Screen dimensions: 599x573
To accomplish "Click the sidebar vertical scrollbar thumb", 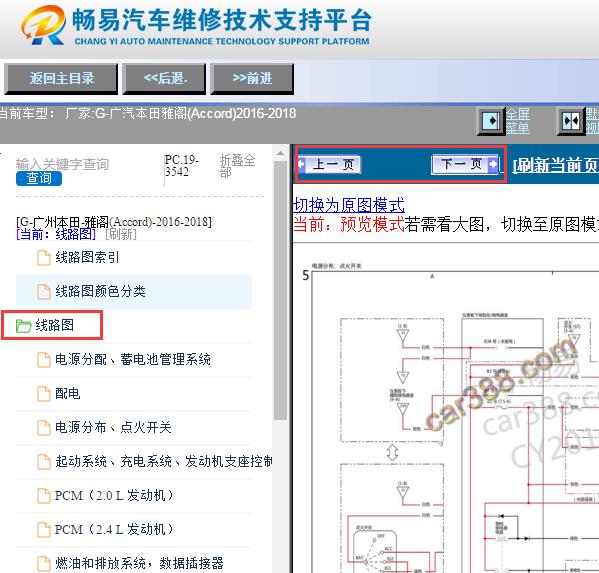I will (x=280, y=290).
